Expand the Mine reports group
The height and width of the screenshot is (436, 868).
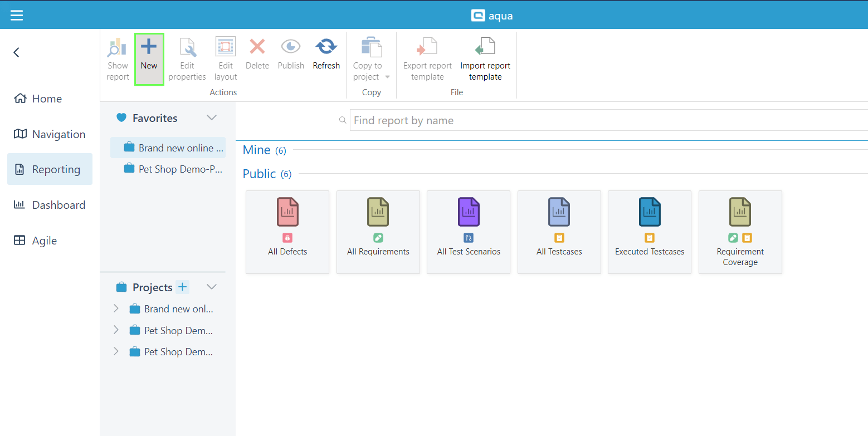(257, 150)
